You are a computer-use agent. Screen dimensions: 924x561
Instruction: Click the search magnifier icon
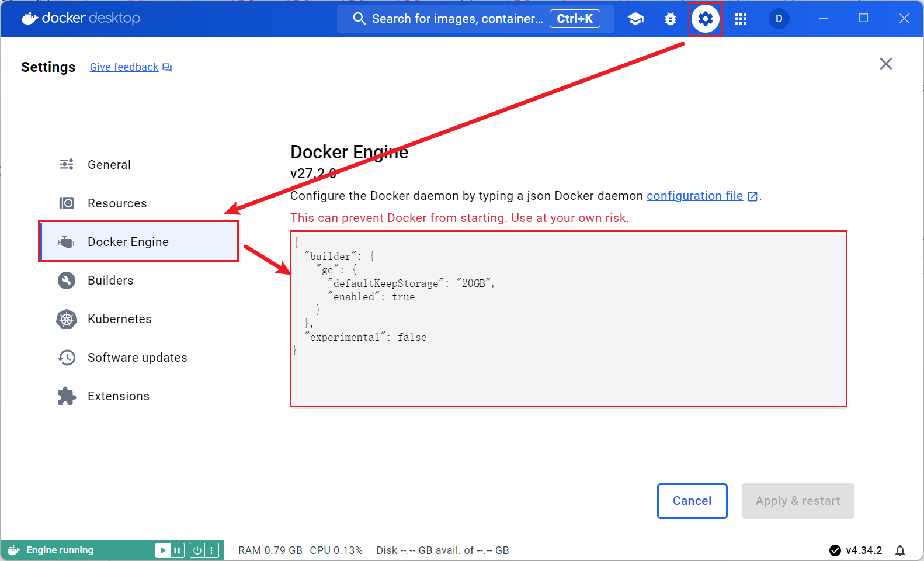click(x=359, y=19)
